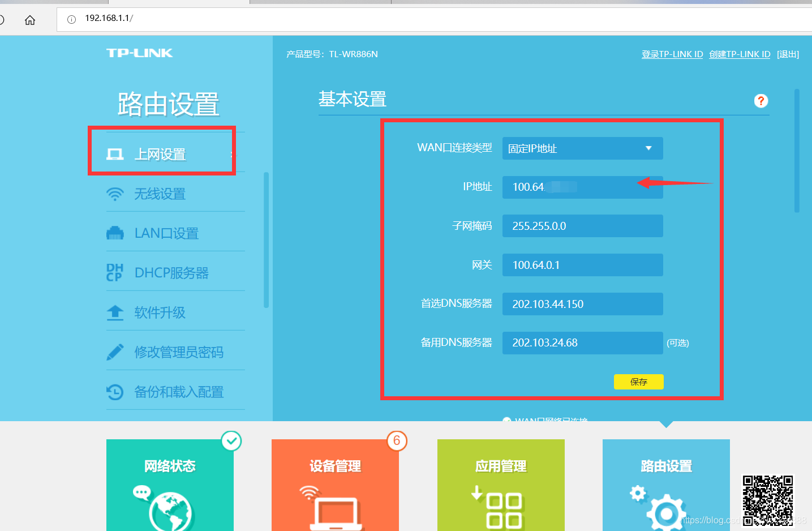Click the IP地址 input field
This screenshot has height=531, width=812.
pyautogui.click(x=583, y=187)
